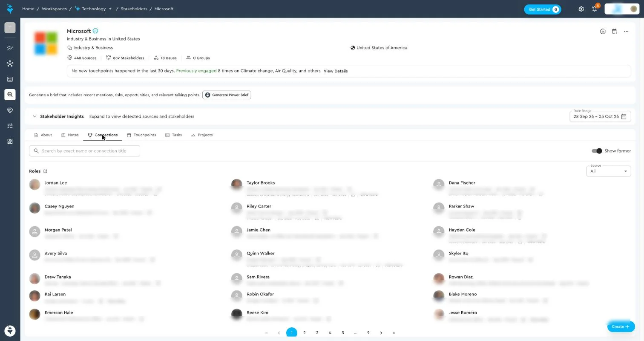Viewport: 644px width, 341px height.
Task: Open the notifications bell
Action: [x=595, y=9]
